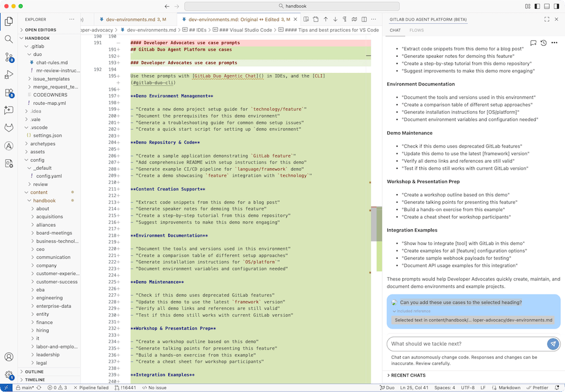Viewport: 565px width, 392px height.
Task: Open Customize Layout in title bar
Action: pyautogui.click(x=527, y=6)
